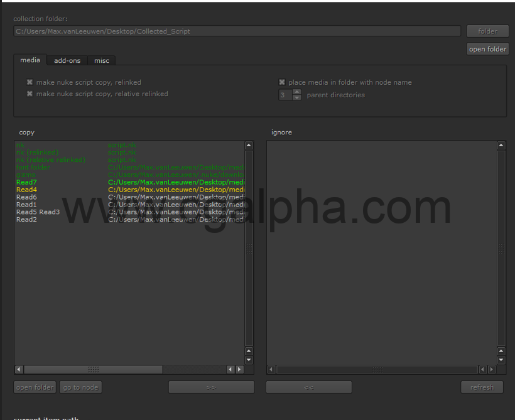Disable 'make nuke script copy, relative relinked'
The height and width of the screenshot is (420, 515).
click(x=30, y=94)
